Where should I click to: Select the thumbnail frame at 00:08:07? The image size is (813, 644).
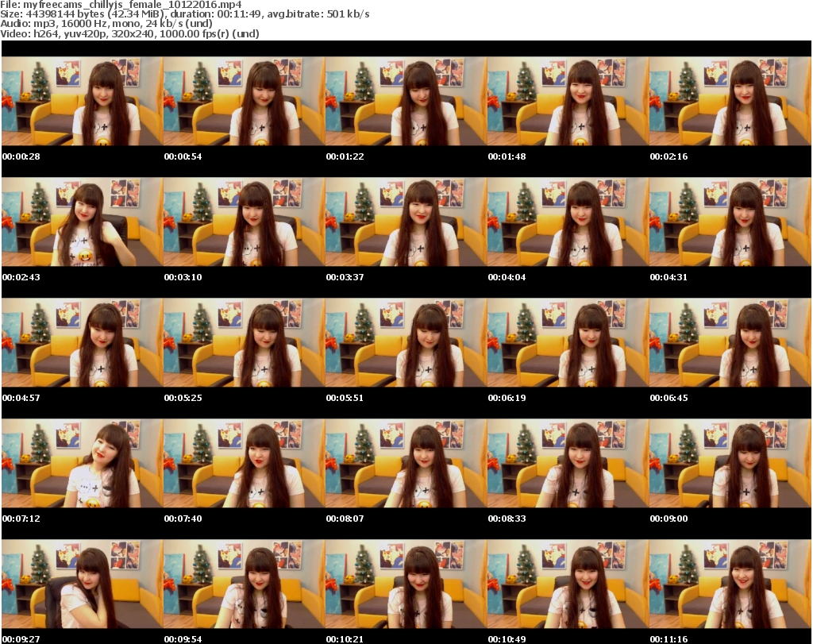[x=406, y=463]
